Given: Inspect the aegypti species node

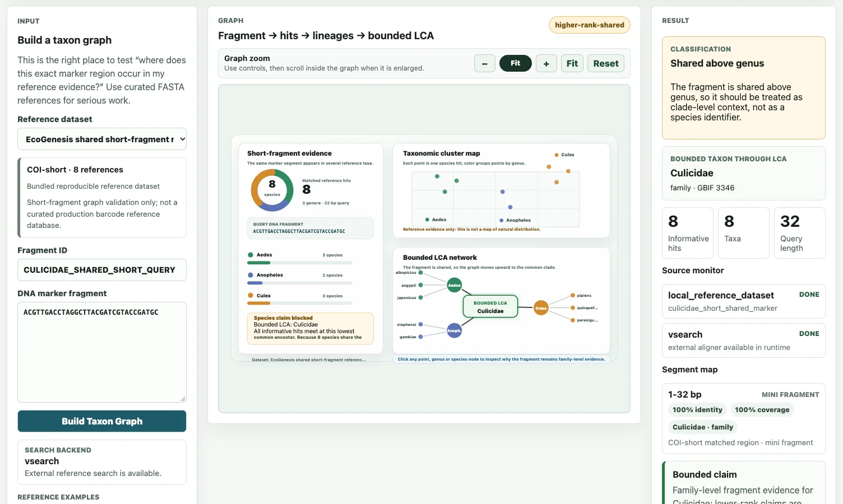Looking at the screenshot, I should coord(420,285).
